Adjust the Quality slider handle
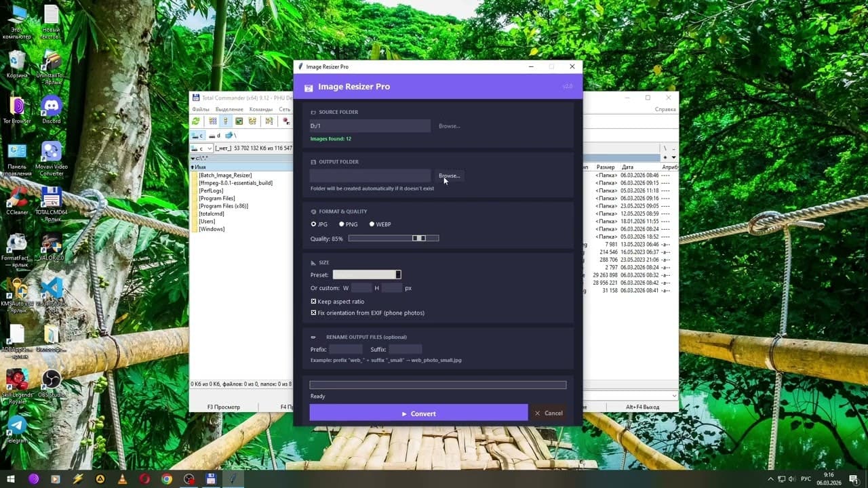This screenshot has height=488, width=868. [418, 238]
